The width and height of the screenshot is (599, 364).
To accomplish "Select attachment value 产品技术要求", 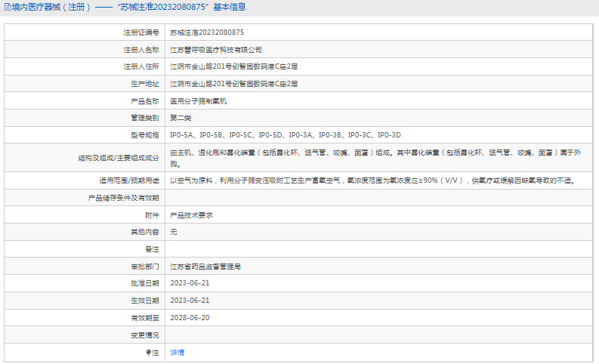I will [x=191, y=215].
